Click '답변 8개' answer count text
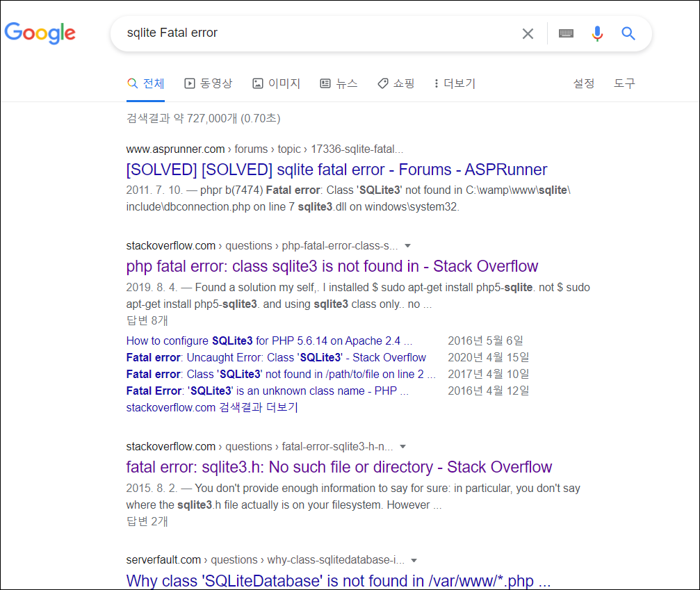This screenshot has width=700, height=590. point(147,320)
